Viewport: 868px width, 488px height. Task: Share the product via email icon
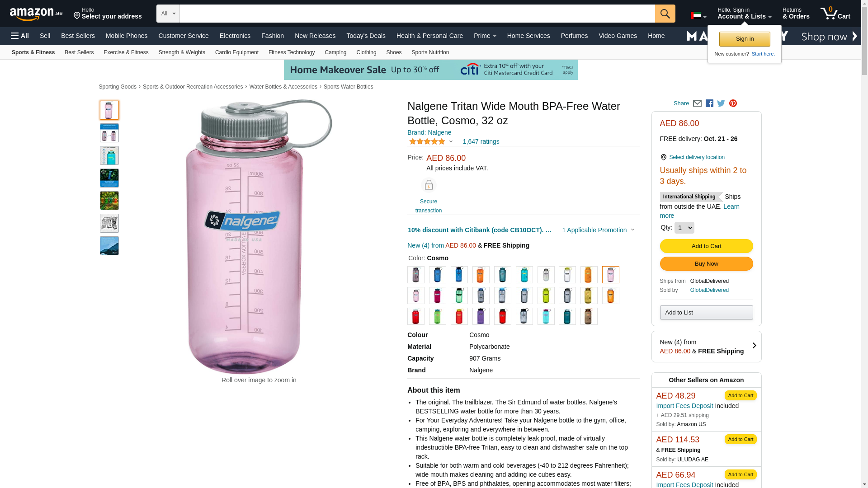[697, 103]
